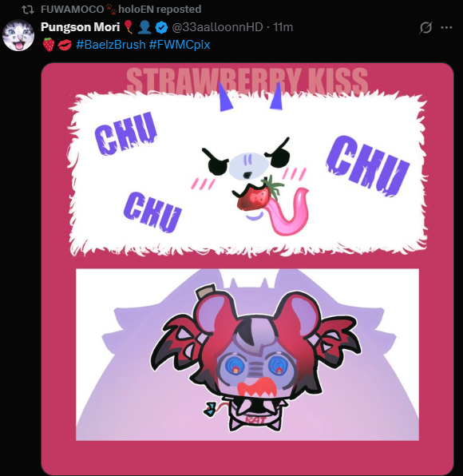Click the repost arrows icon above the post
The width and height of the screenshot is (463, 476).
[28, 10]
